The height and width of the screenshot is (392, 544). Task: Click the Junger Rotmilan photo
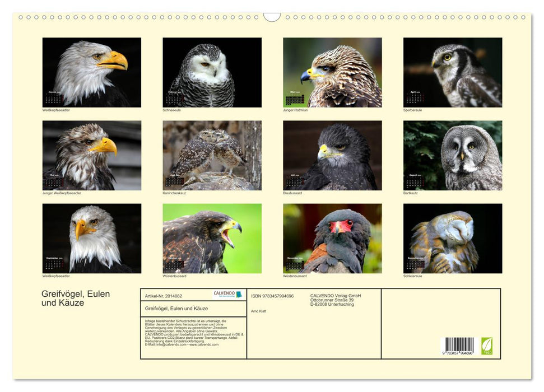tap(332, 71)
